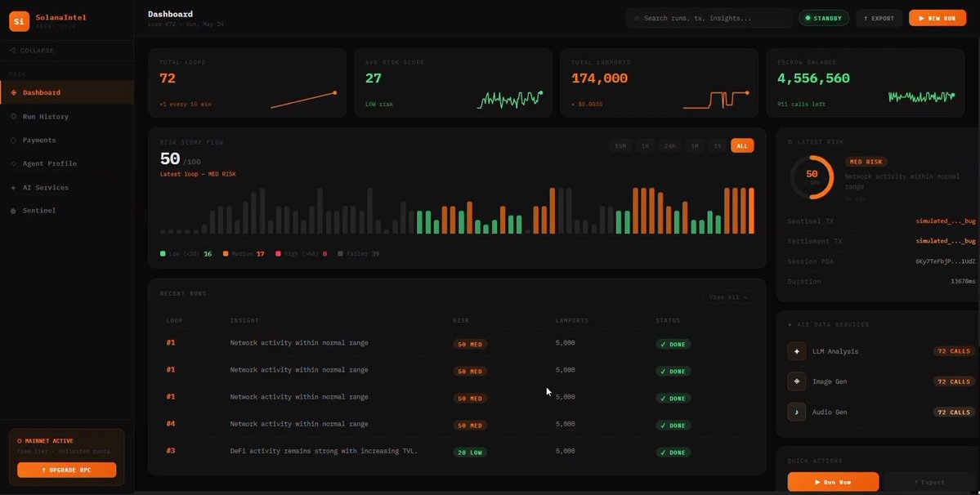
Task: Click the SolanaIntel Si logo icon
Action: [20, 21]
